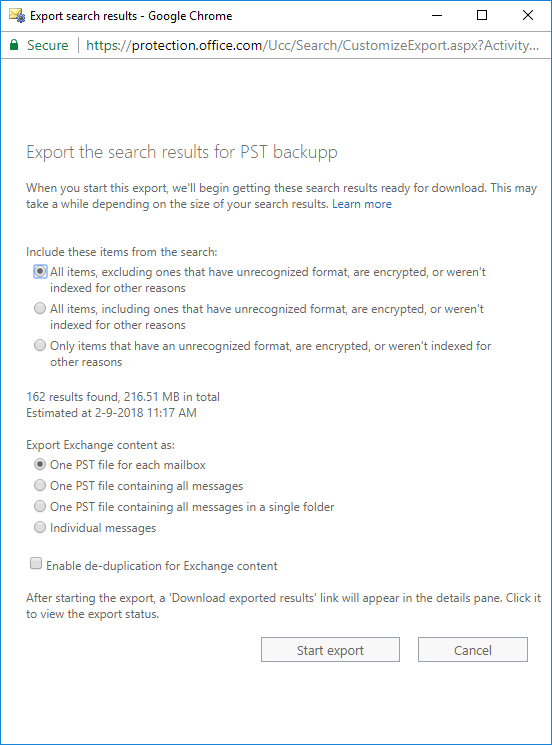Image resolution: width=552 pixels, height=745 pixels.
Task: Select Individual messages export option
Action: (x=40, y=527)
